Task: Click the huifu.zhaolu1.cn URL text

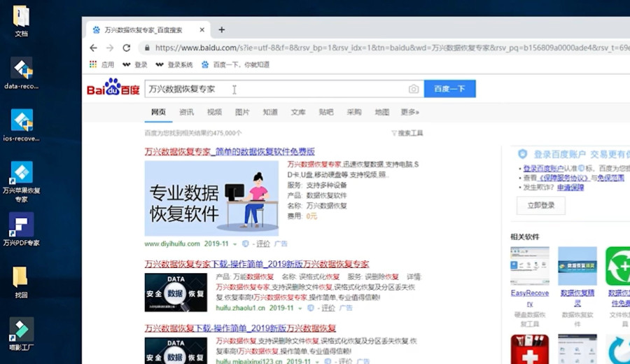Action: point(241,308)
